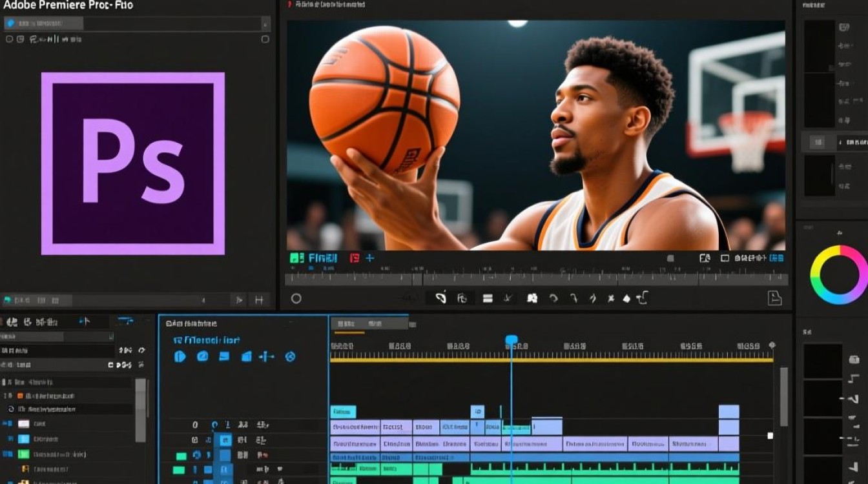The width and height of the screenshot is (868, 484).
Task: Click the white diamond icon in transport controls
Action: pyautogui.click(x=626, y=299)
